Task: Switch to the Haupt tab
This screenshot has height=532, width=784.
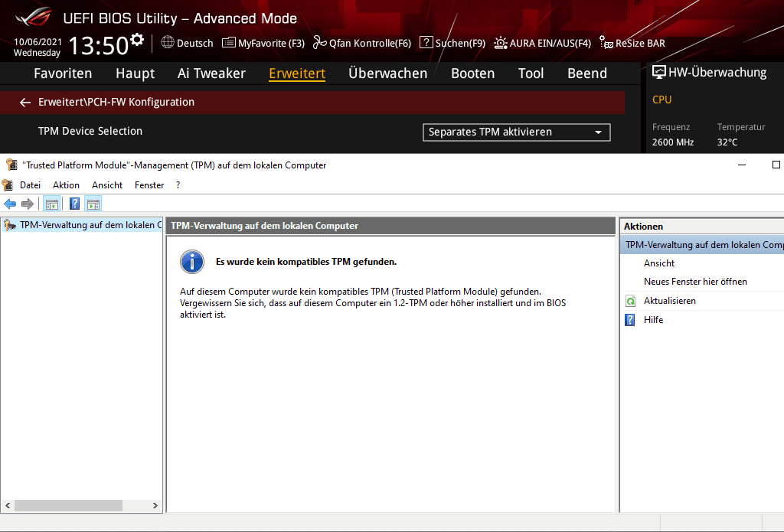Action: point(135,73)
